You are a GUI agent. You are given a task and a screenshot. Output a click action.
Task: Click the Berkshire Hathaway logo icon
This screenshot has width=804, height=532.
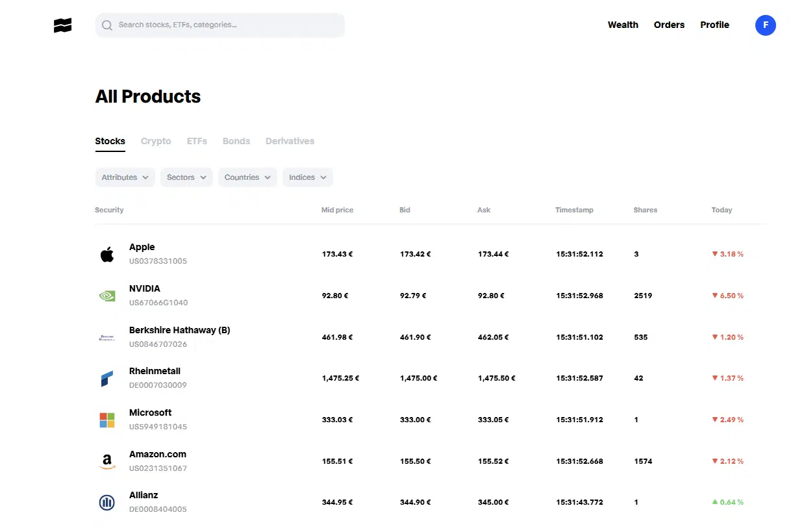coord(107,337)
